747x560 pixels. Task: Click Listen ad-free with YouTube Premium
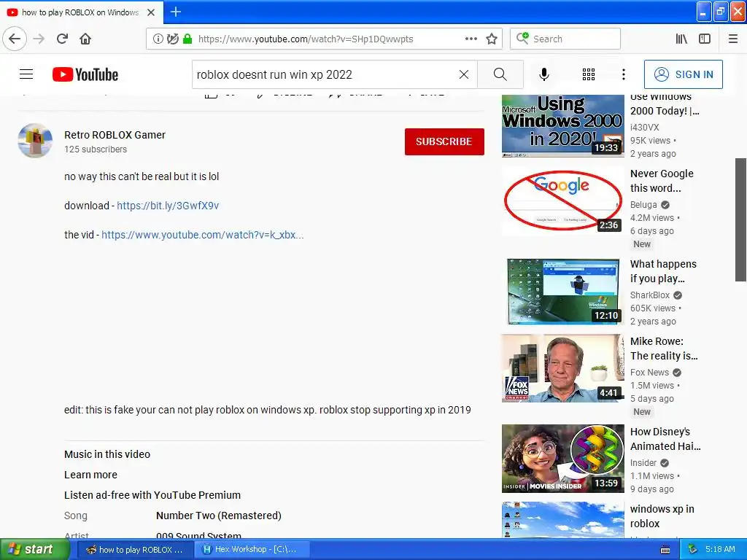(152, 495)
